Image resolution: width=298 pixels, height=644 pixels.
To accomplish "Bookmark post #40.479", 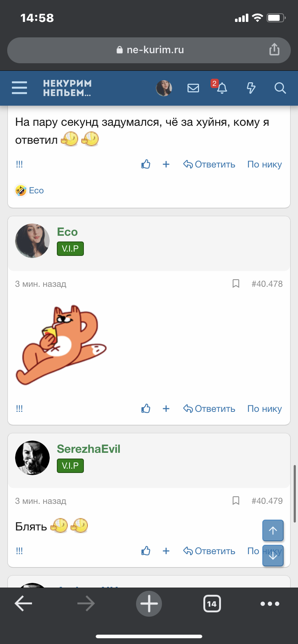I will tap(236, 501).
